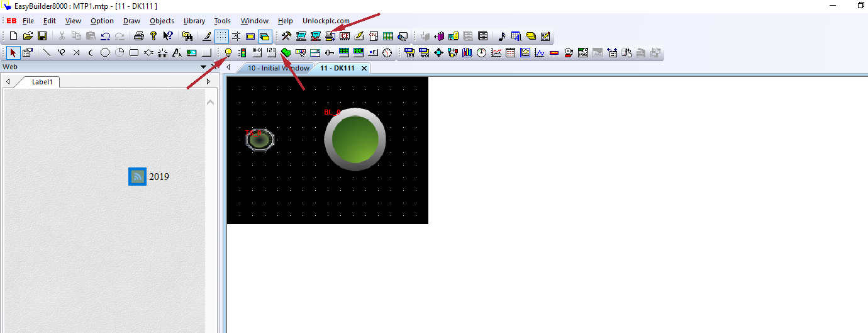Insert a Trend Display object

click(x=496, y=52)
